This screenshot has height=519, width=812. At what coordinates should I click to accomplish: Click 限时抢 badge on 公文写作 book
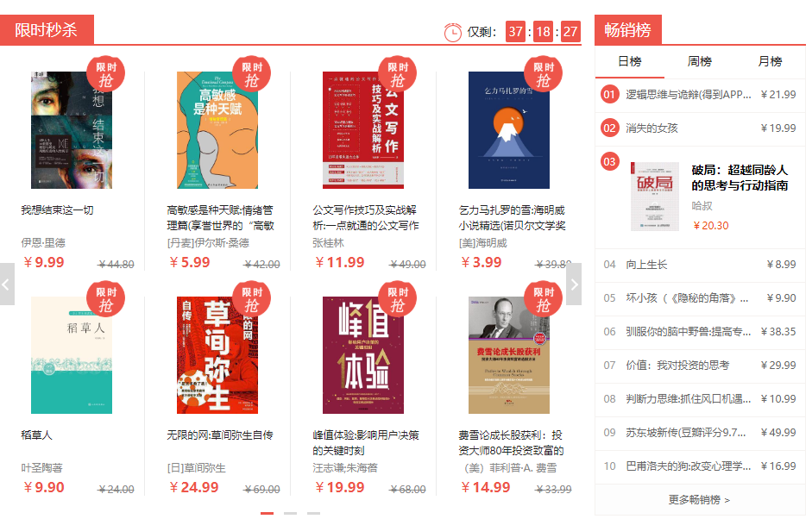pos(397,73)
